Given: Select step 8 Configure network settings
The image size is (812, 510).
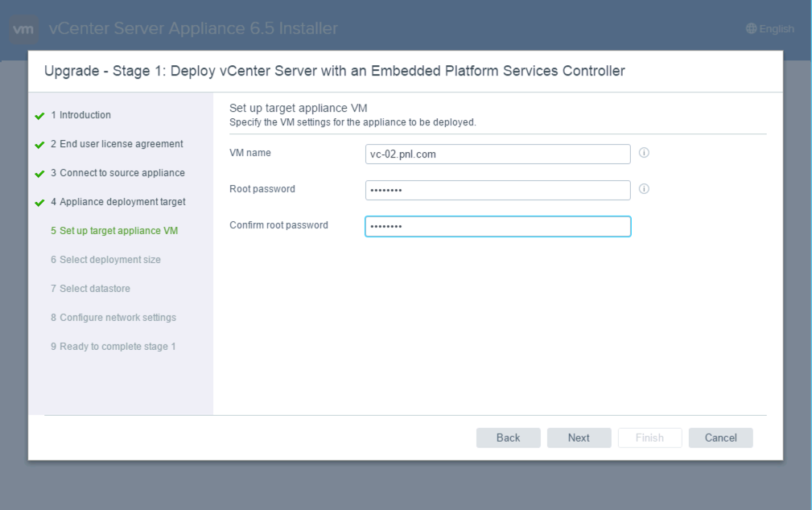Looking at the screenshot, I should (x=113, y=318).
